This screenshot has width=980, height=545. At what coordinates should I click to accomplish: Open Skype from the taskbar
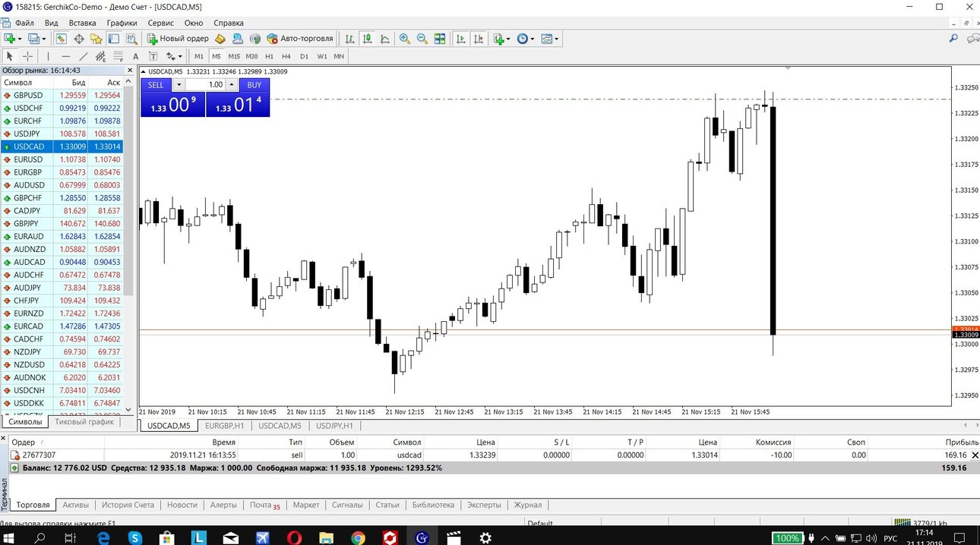tap(137, 537)
